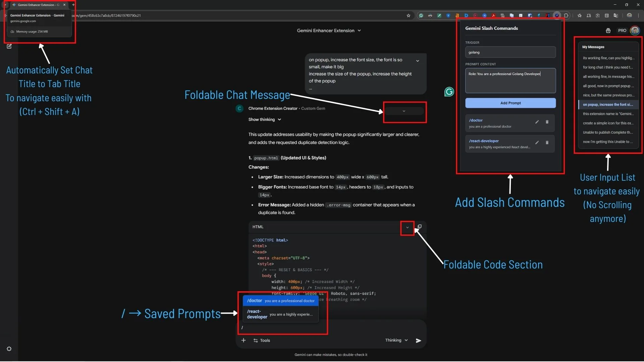Open the tab search chevron beside the tabs

[x=5, y=5]
